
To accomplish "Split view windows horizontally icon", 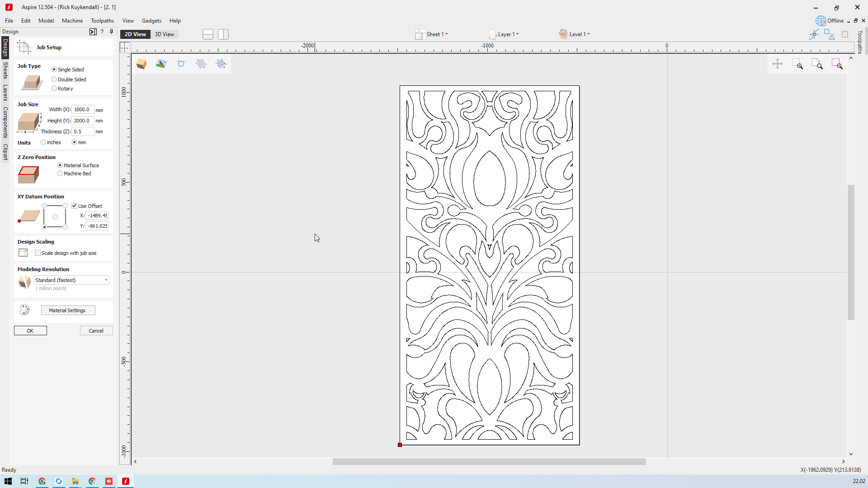I will [x=208, y=34].
